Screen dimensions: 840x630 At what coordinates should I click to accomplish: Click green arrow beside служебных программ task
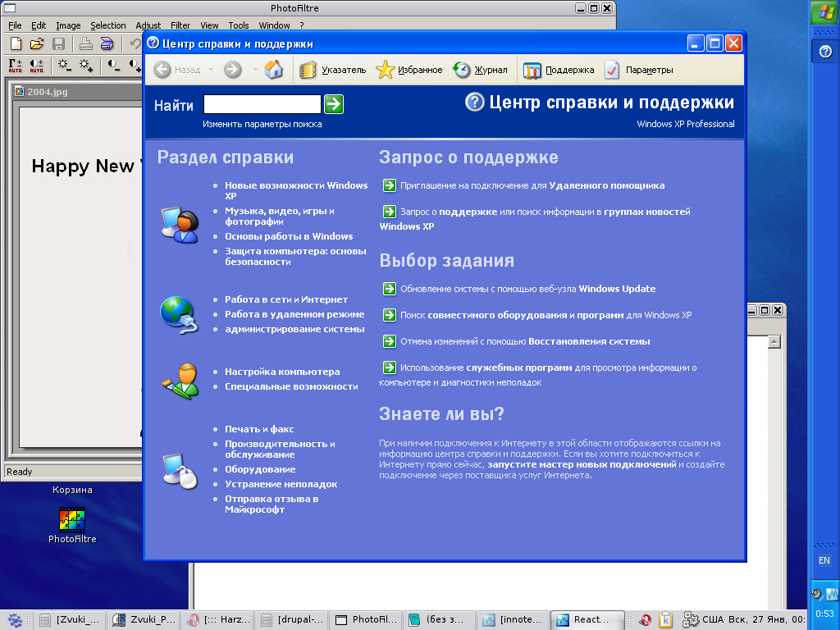click(x=390, y=367)
